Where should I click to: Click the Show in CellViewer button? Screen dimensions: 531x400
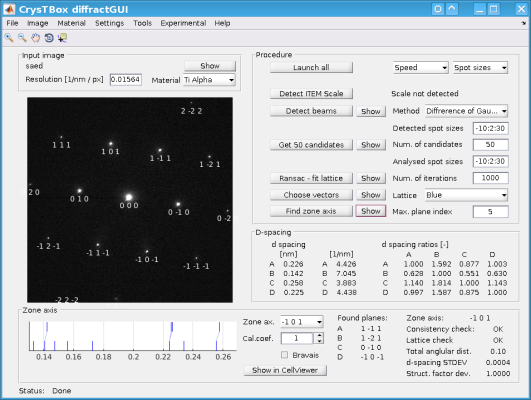(285, 370)
